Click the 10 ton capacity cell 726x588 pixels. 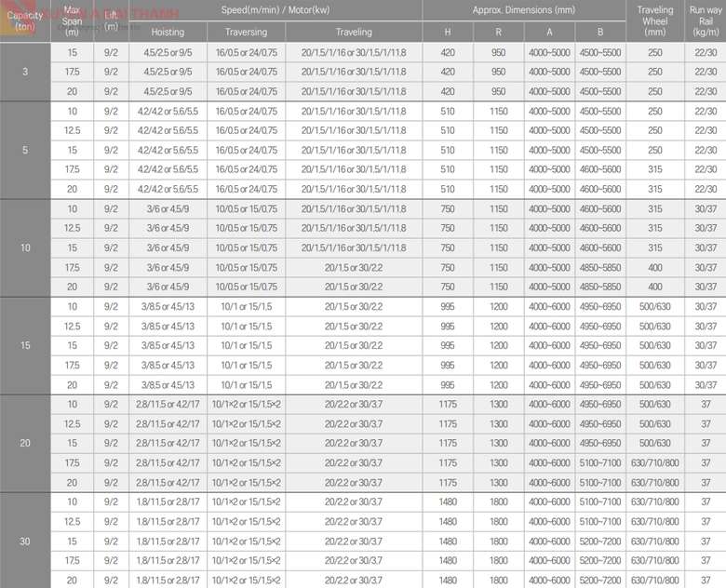(x=25, y=247)
